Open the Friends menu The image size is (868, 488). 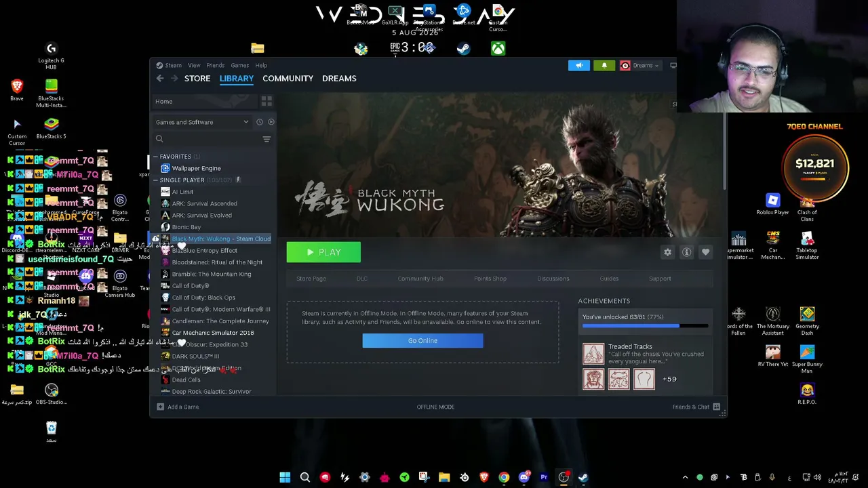click(215, 65)
